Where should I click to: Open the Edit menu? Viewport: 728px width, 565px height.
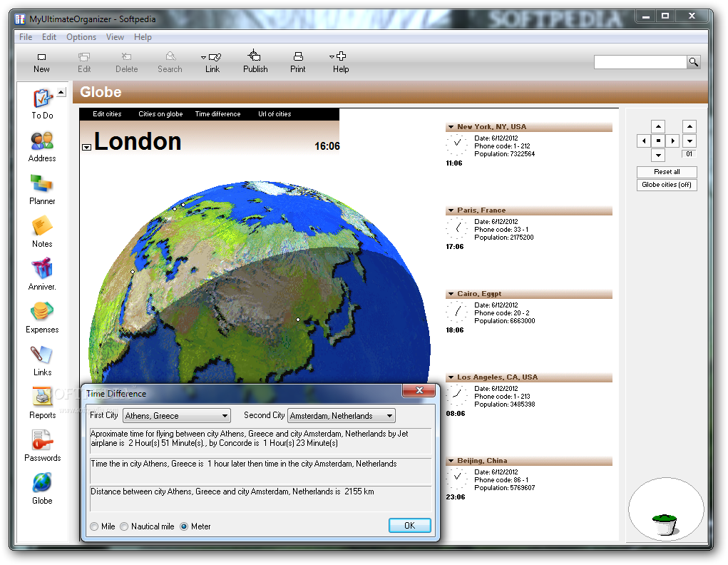[48, 37]
